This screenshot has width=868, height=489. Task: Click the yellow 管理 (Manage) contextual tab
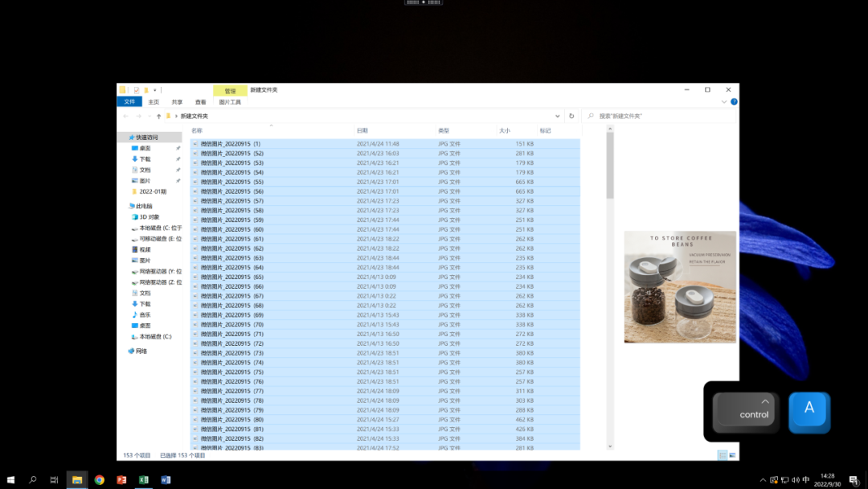[x=230, y=90]
